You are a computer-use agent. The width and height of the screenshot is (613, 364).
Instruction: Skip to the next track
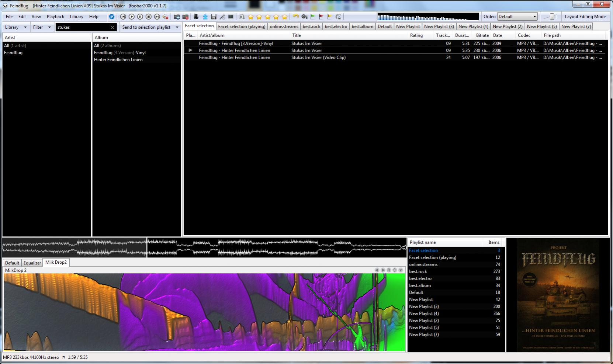[157, 17]
